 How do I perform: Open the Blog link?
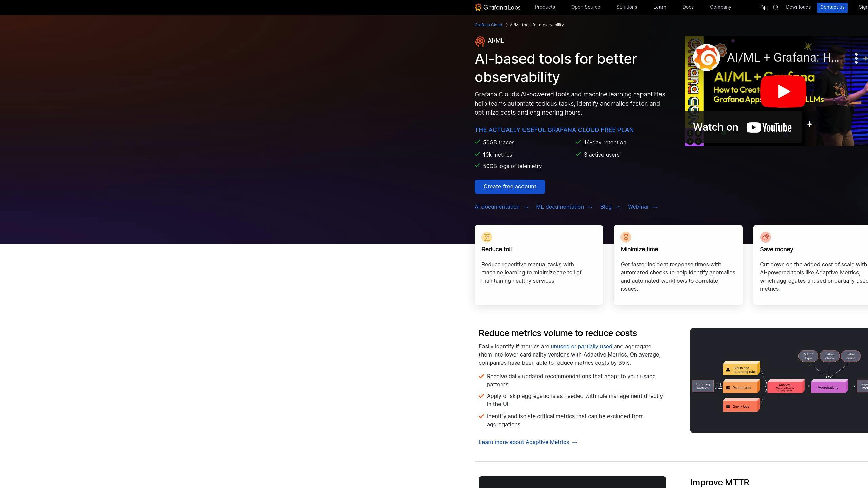coord(610,207)
